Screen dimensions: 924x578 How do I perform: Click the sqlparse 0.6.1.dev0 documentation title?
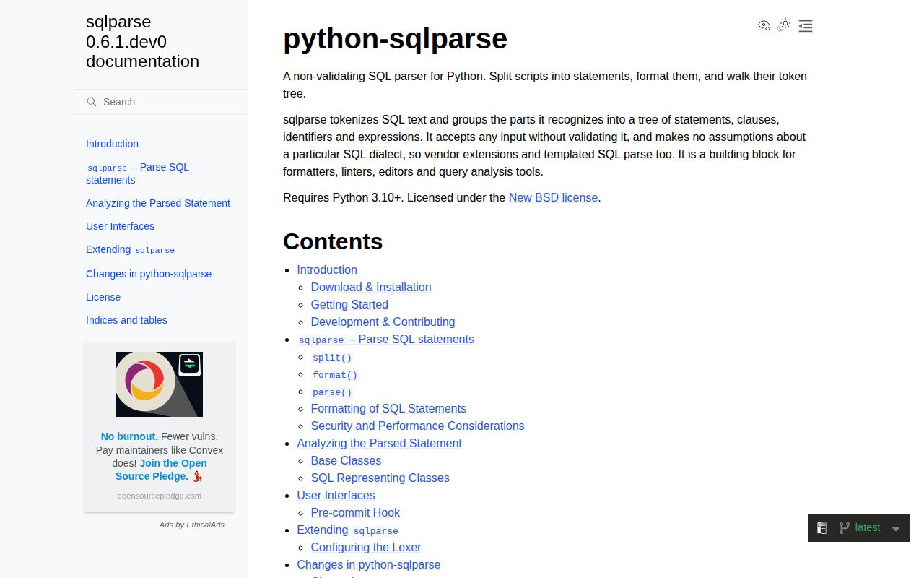pos(142,42)
